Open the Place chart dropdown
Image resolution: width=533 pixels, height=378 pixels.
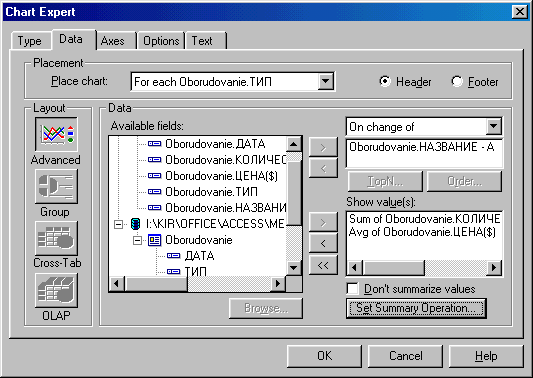[x=326, y=81]
